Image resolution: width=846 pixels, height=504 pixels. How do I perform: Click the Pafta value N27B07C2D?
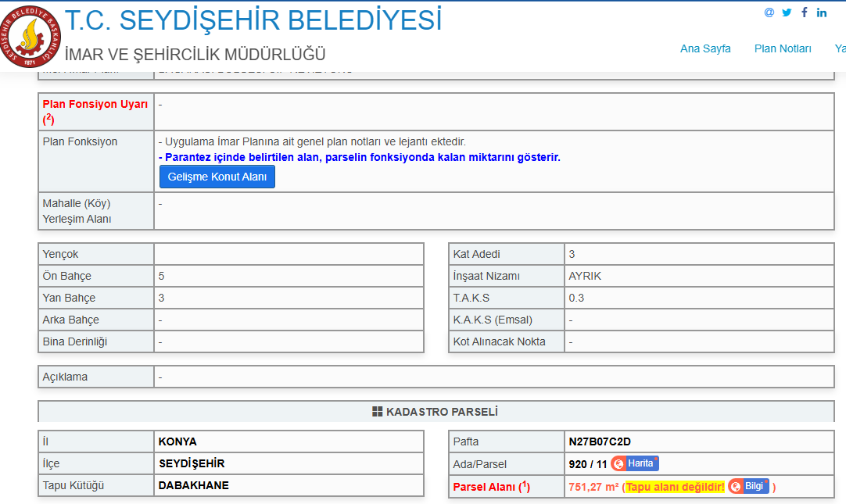coord(600,441)
